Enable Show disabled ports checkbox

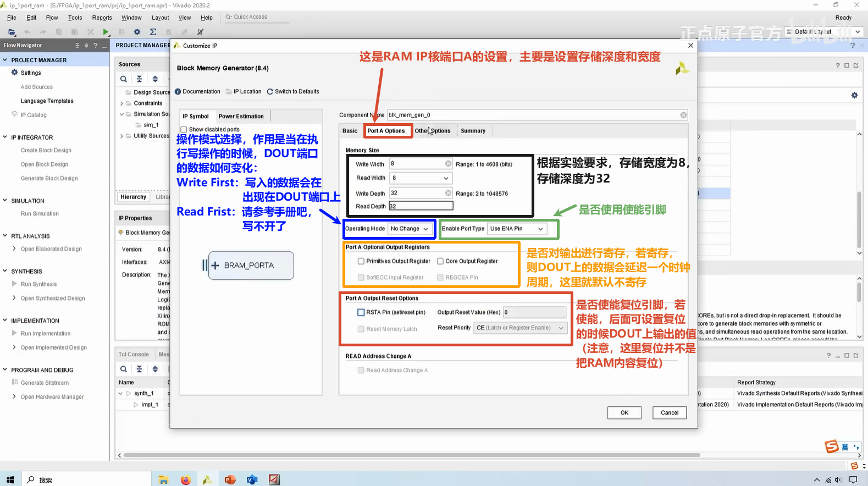click(x=184, y=130)
